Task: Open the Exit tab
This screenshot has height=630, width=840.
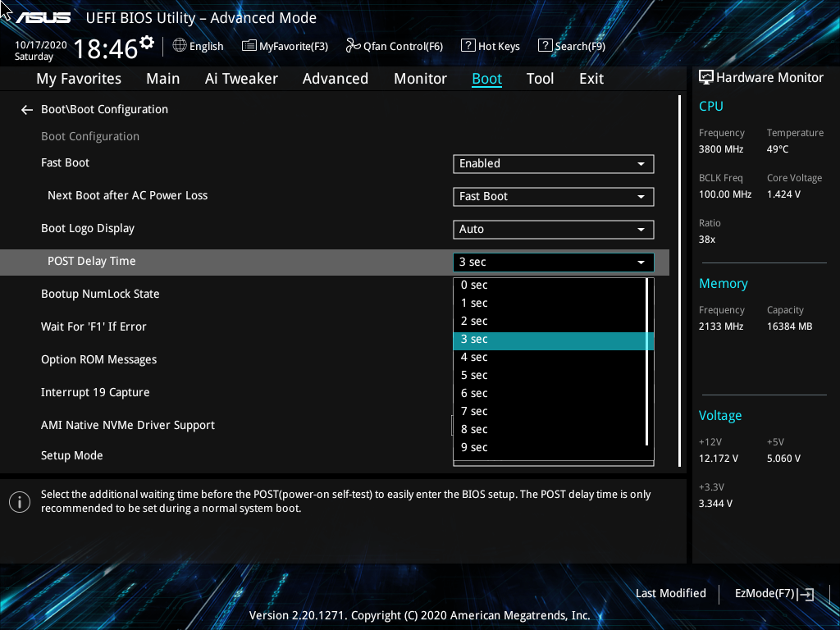Action: pyautogui.click(x=591, y=79)
